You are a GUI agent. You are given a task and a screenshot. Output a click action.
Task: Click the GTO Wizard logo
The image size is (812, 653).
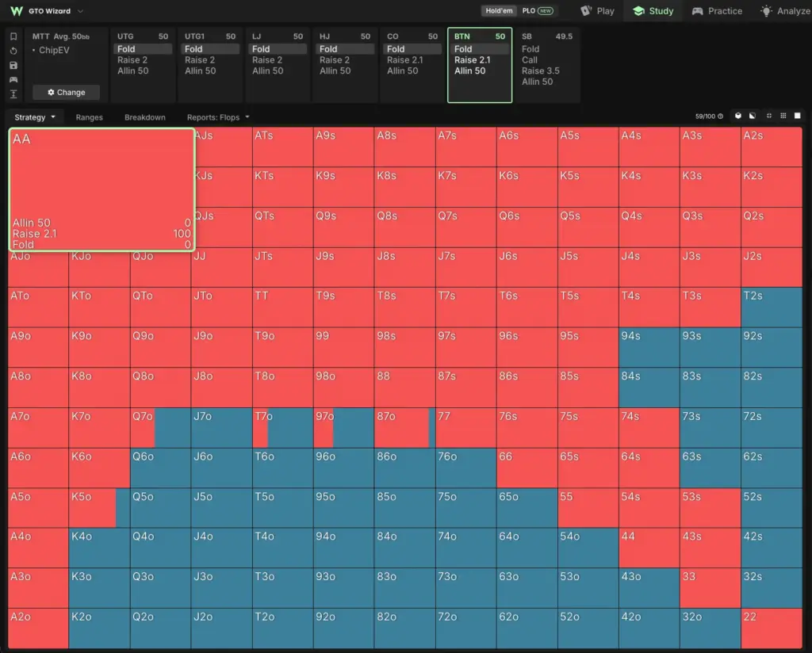click(x=17, y=11)
